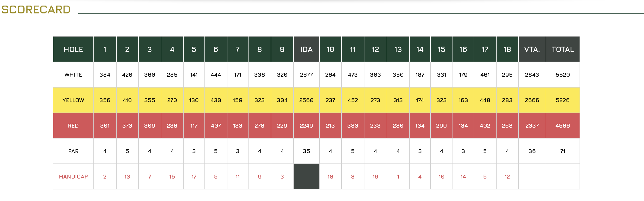Viewport: 644px width, 201px height.
Task: Click white total distance 5520
Action: (562, 75)
